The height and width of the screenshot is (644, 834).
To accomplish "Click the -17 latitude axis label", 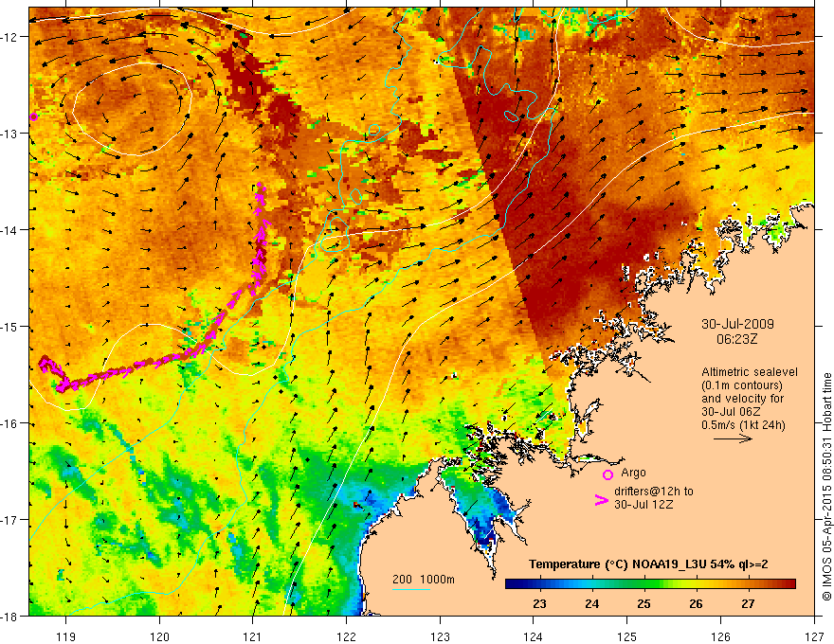I will point(9,519).
